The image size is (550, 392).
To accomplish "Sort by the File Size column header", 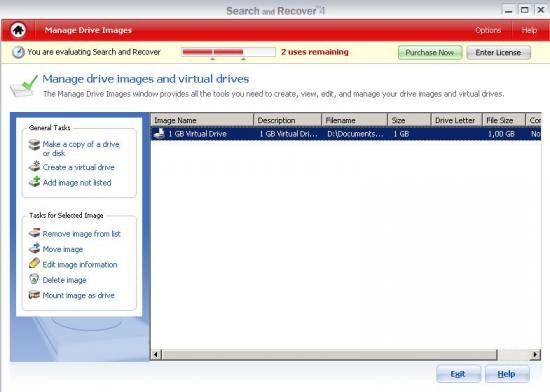I will pos(504,120).
